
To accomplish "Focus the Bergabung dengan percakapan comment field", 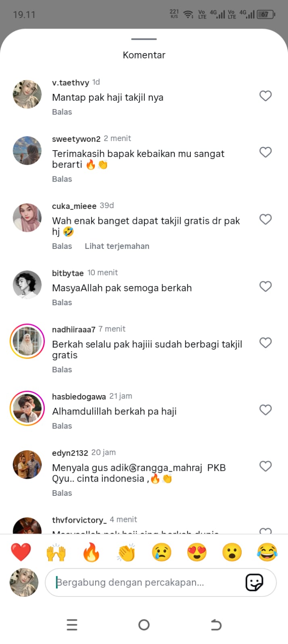I will (161, 582).
